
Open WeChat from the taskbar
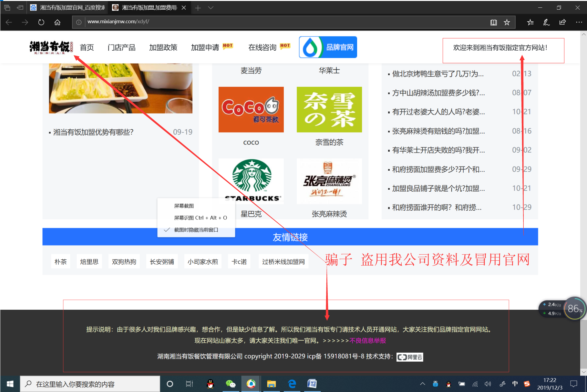click(230, 384)
